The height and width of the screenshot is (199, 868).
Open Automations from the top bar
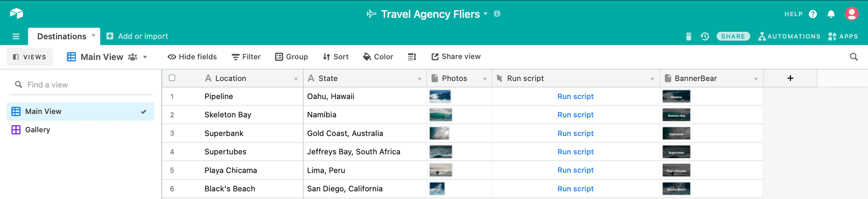(x=789, y=36)
